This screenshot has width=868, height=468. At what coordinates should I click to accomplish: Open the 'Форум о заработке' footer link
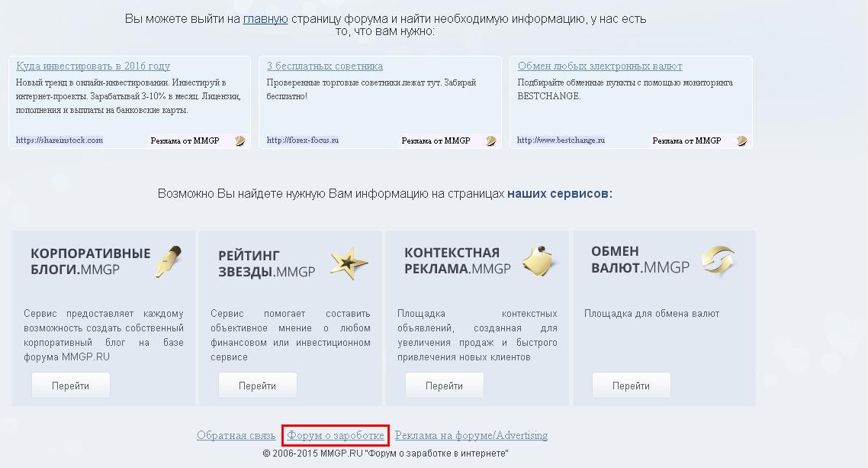click(336, 435)
